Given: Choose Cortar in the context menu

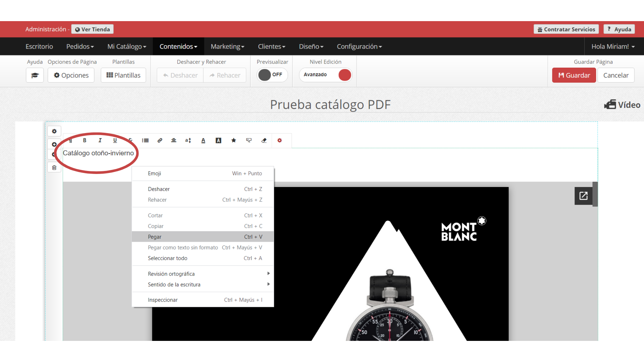Looking at the screenshot, I should coord(203,216).
